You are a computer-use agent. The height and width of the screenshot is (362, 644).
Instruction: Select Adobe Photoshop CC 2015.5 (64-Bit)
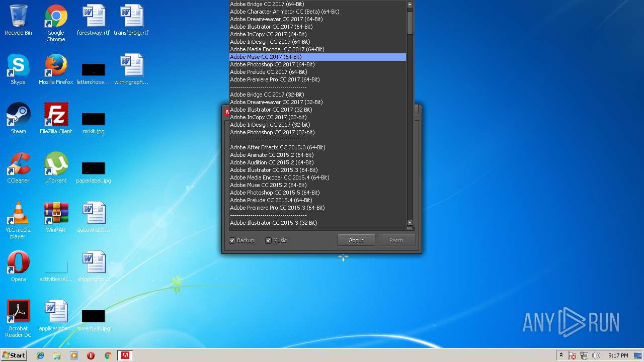(317, 193)
